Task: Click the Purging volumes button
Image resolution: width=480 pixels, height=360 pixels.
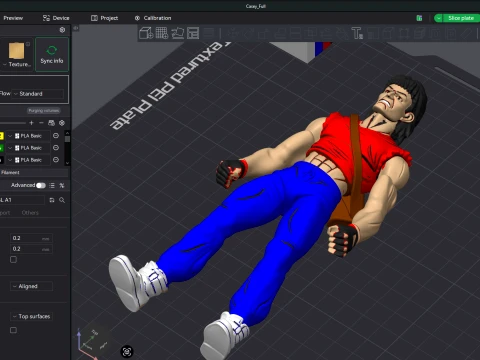Action: click(44, 110)
